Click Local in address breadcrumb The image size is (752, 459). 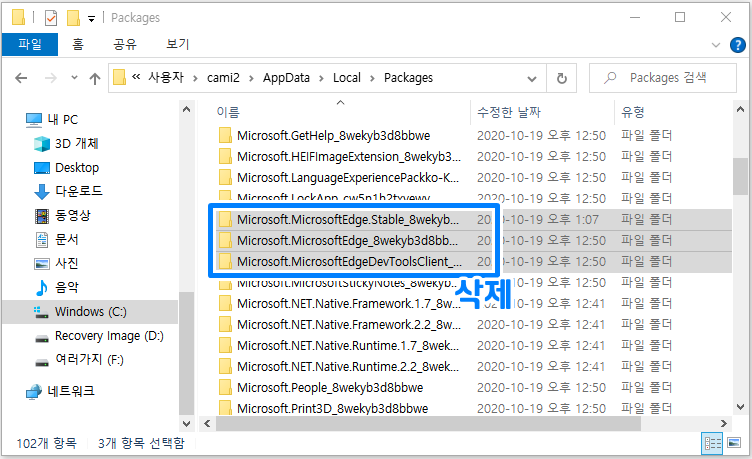point(347,78)
